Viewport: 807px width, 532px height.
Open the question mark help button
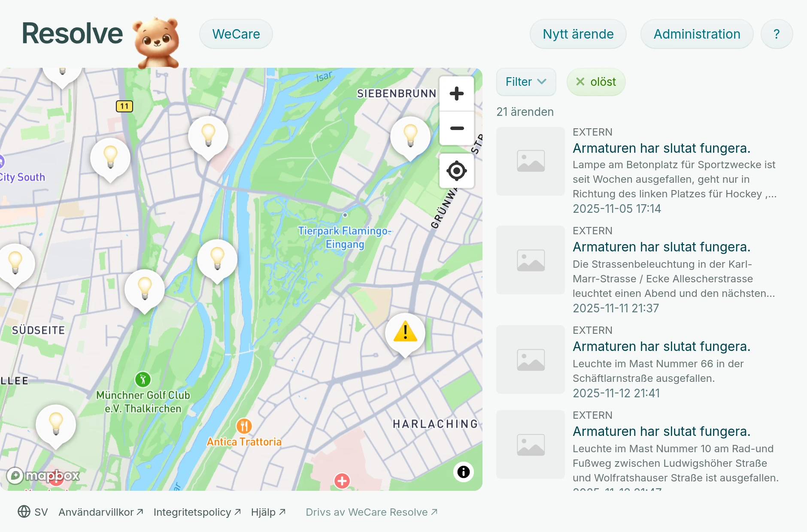pos(777,34)
